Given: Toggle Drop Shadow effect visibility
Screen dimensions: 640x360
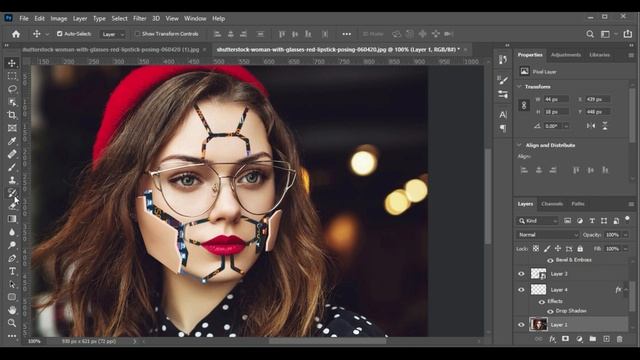Looking at the screenshot, I should 550,311.
